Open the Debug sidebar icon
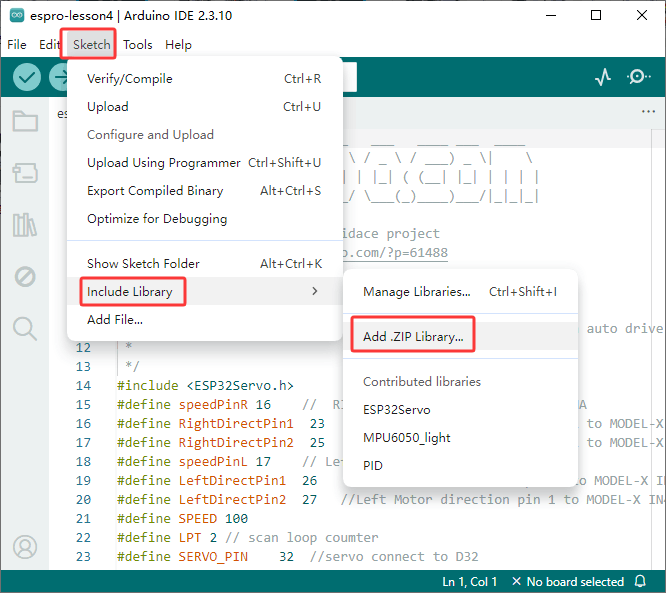 coord(25,277)
